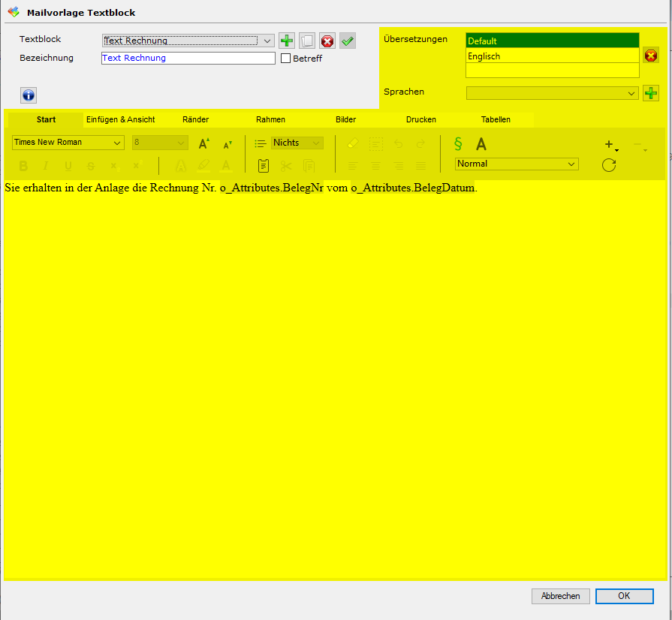Open the Textblock dropdown
Image resolution: width=672 pixels, height=620 pixels.
coord(268,41)
